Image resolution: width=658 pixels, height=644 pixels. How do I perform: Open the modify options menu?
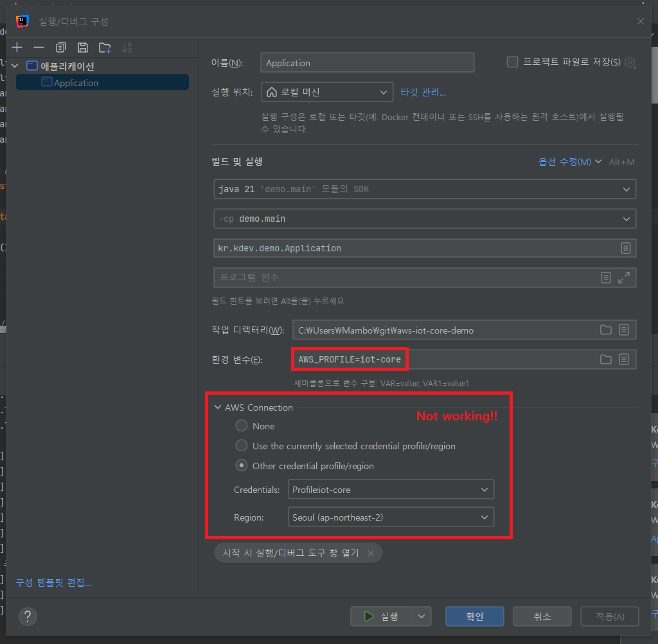[569, 162]
